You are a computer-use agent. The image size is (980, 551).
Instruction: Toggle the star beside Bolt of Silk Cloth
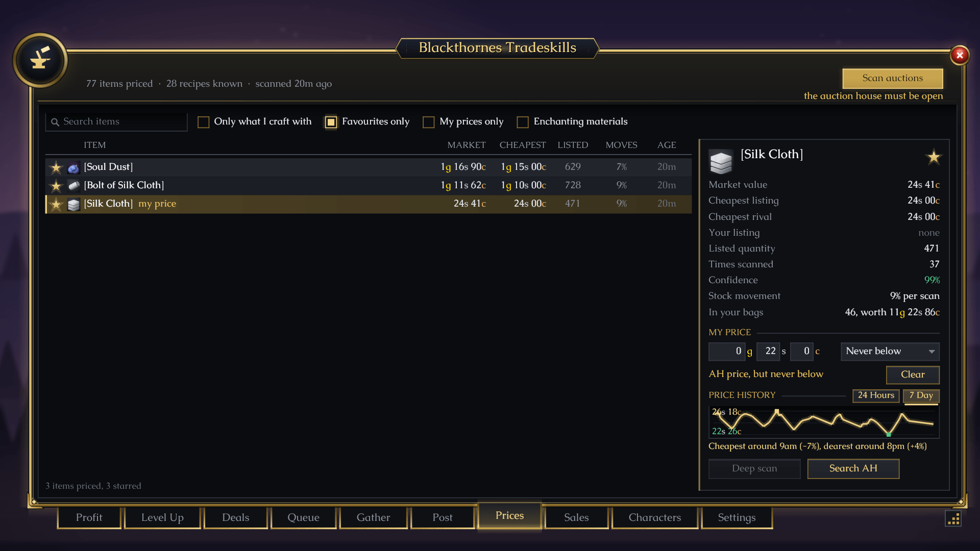tap(56, 186)
